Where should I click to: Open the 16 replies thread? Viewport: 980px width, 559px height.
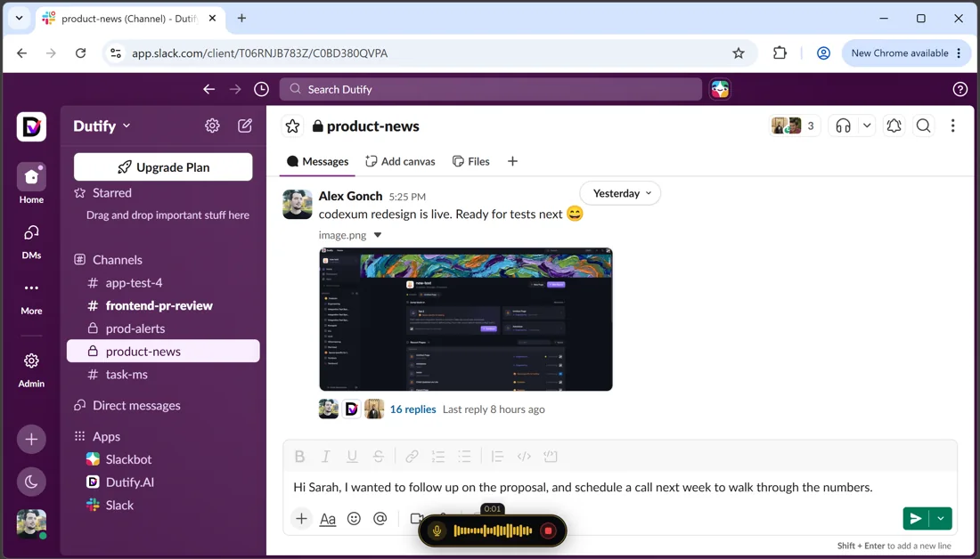pos(412,409)
